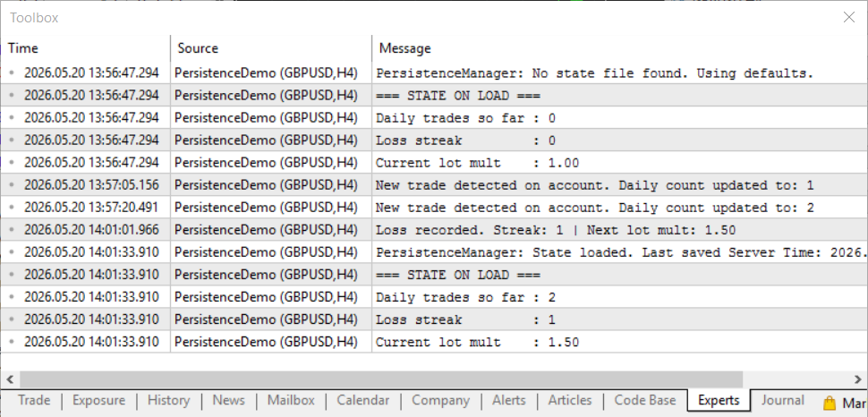Click the Source column header
Image resolution: width=868 pixels, height=417 pixels.
(271, 48)
